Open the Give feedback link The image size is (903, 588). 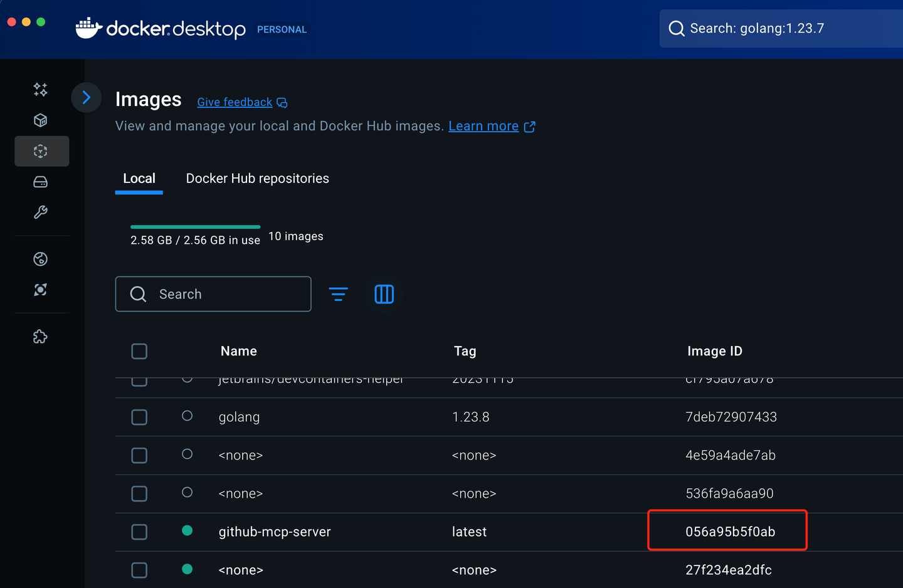click(x=234, y=102)
